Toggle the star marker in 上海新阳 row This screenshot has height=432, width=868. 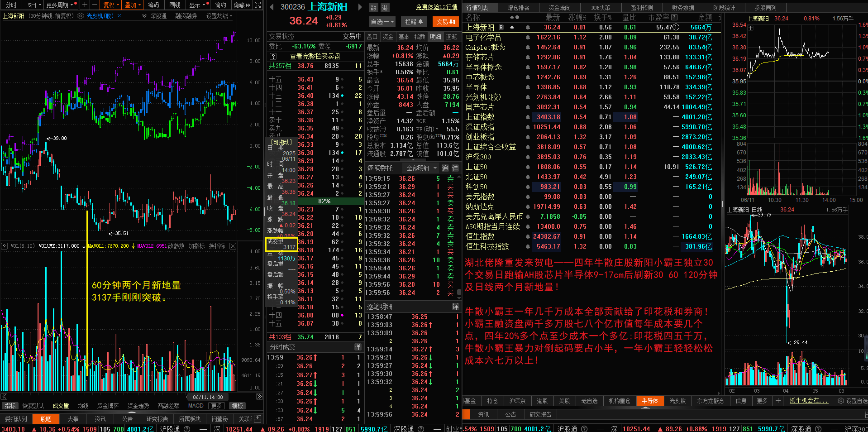[x=512, y=28]
